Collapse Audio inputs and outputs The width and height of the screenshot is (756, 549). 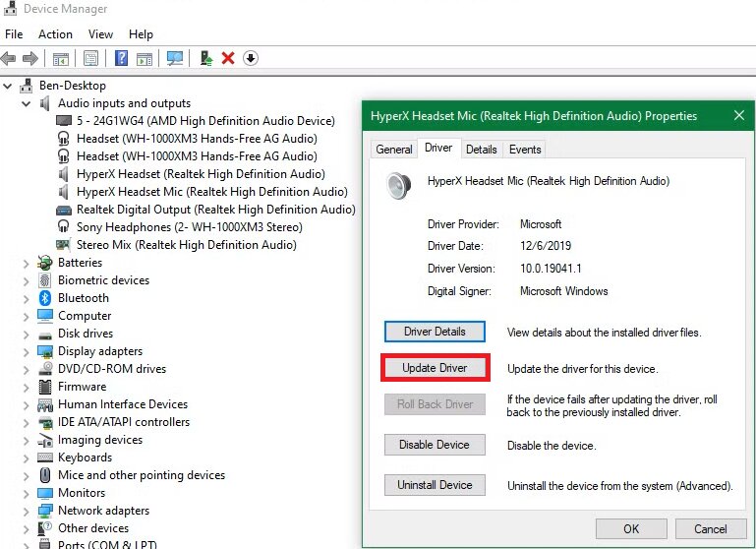click(26, 103)
